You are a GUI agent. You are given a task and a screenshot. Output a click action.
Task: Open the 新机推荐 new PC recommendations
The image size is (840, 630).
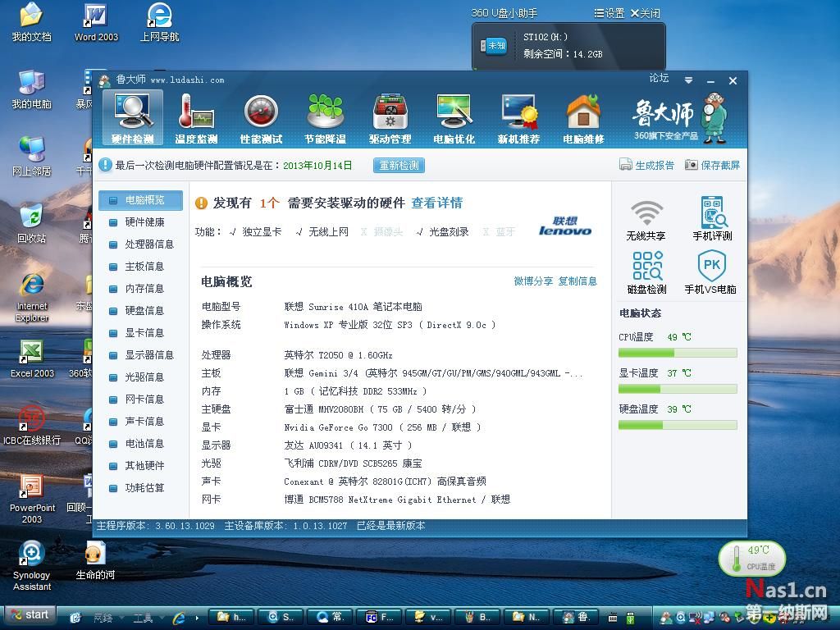tap(518, 118)
